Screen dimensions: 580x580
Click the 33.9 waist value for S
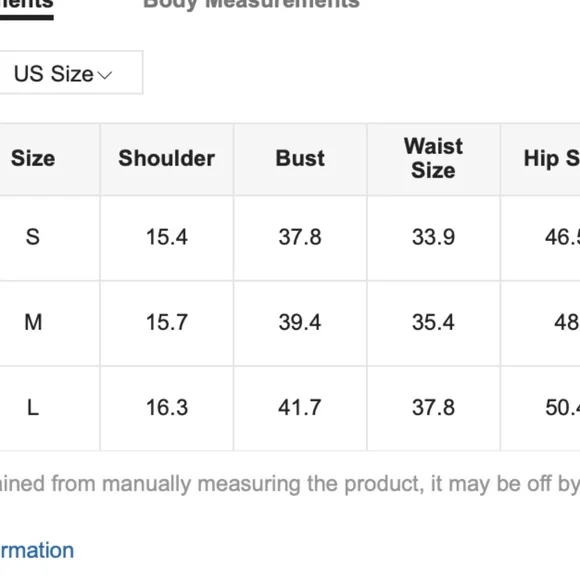(434, 237)
